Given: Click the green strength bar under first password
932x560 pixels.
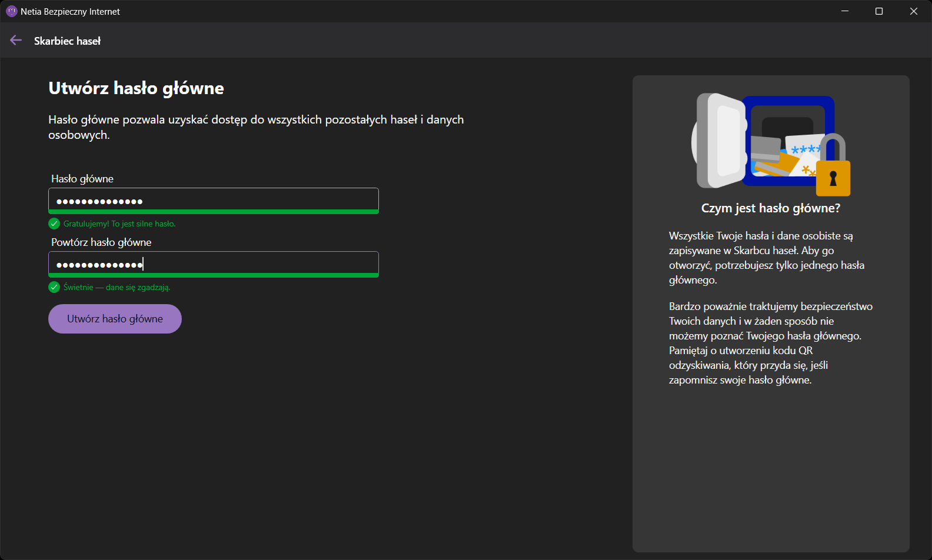Looking at the screenshot, I should point(213,212).
